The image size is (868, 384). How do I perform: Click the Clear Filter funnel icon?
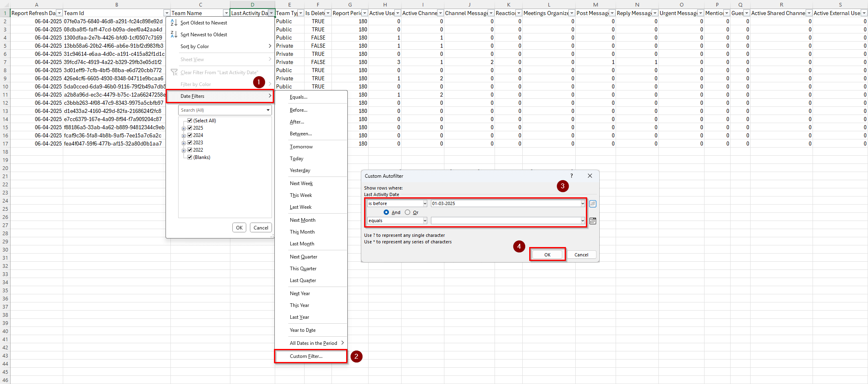174,72
